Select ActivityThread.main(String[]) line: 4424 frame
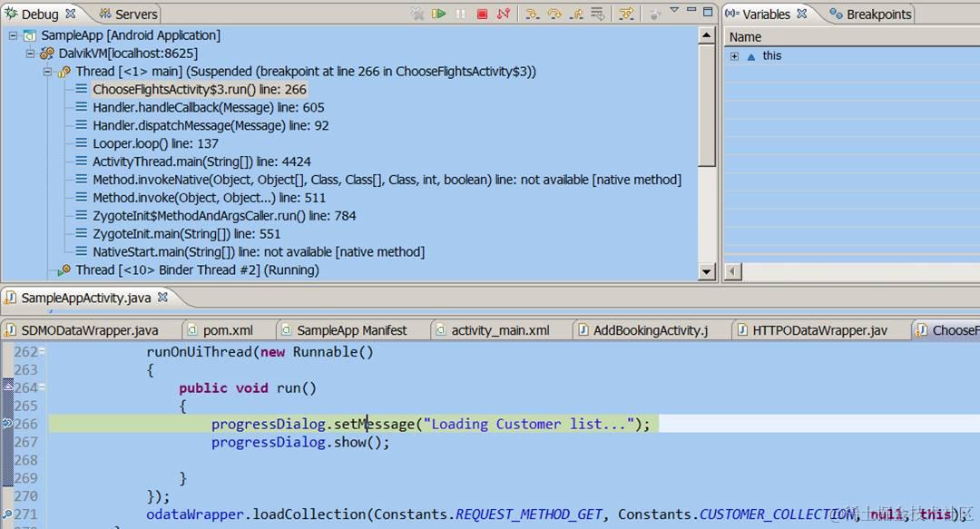 tap(201, 162)
